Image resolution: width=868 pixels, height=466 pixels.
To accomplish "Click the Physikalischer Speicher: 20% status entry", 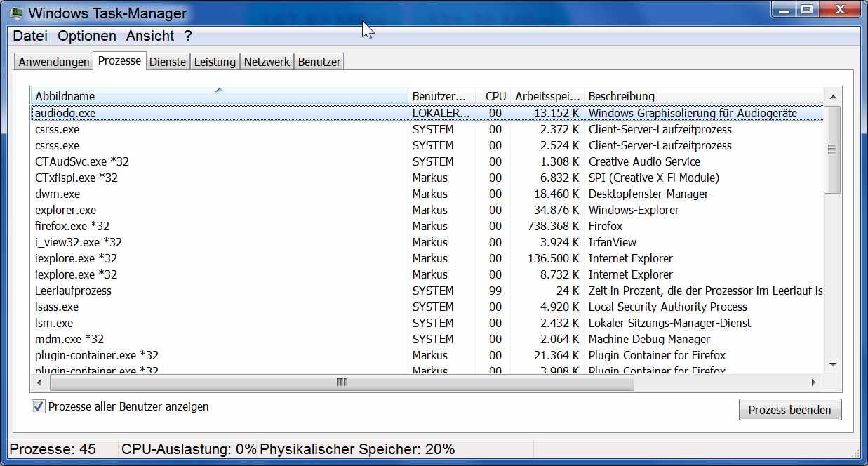I will pos(357,449).
